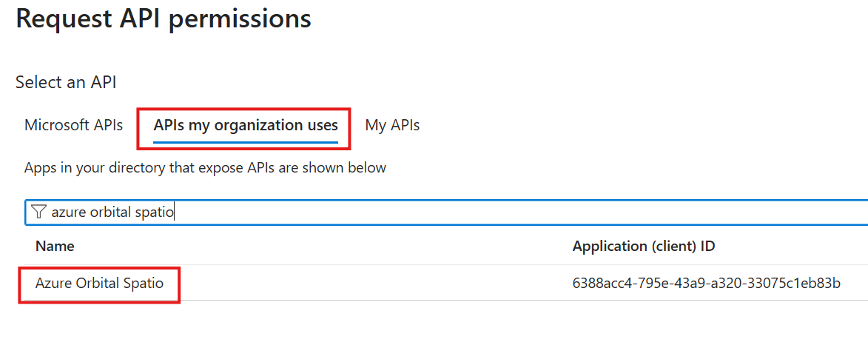Click the Request API permissions heading
This screenshot has height=345, width=868.
click(164, 19)
